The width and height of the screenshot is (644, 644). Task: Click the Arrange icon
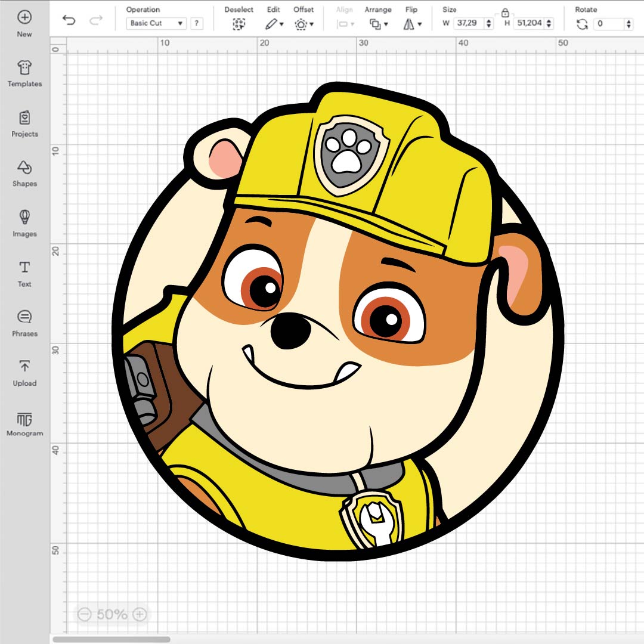[x=375, y=24]
